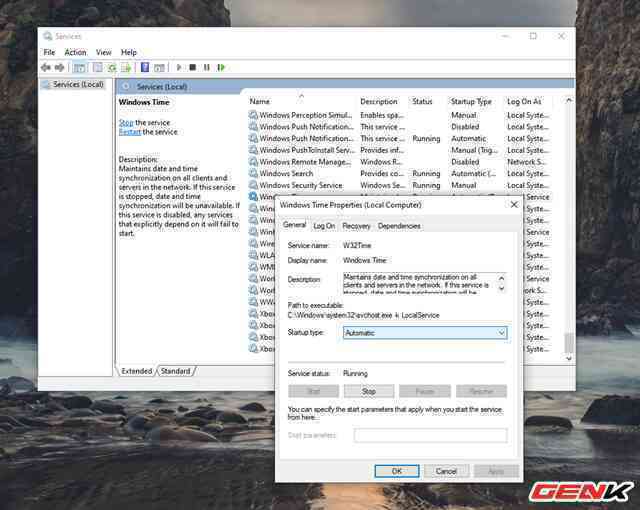Click Running status of Windows Search
The image size is (640, 510).
coord(426,173)
